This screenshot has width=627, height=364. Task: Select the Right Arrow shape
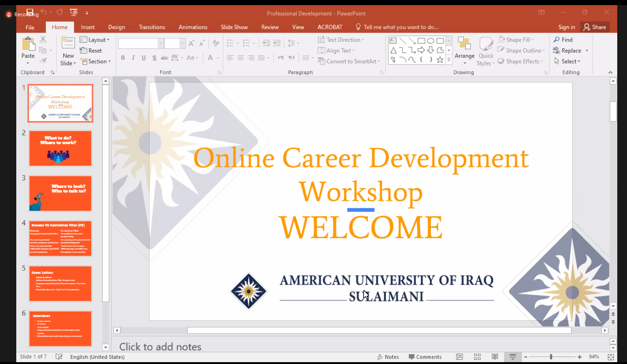pos(421,50)
